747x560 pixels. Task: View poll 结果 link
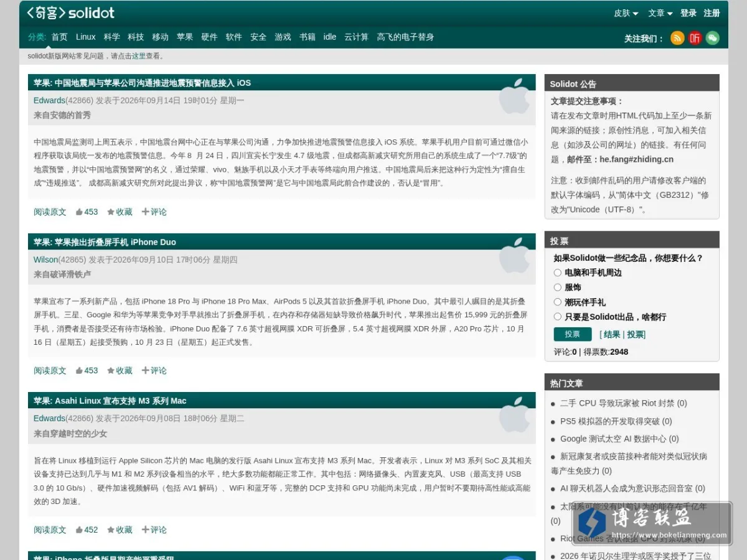(612, 334)
